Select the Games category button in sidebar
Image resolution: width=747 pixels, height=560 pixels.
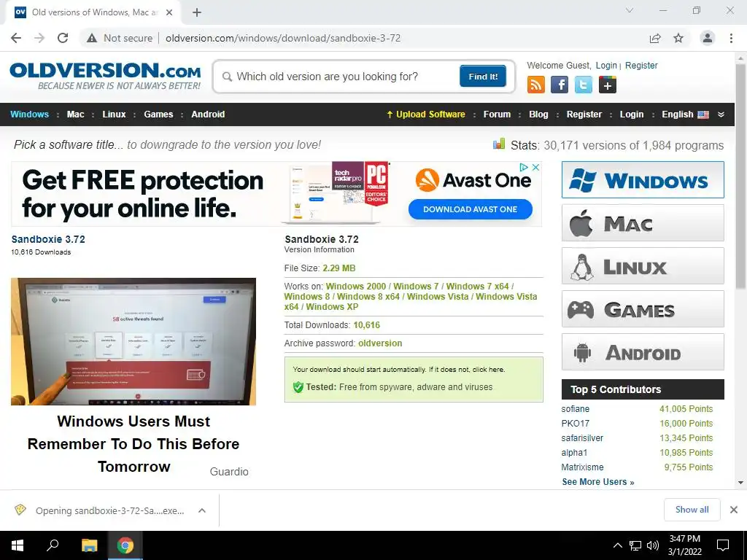pyautogui.click(x=643, y=309)
